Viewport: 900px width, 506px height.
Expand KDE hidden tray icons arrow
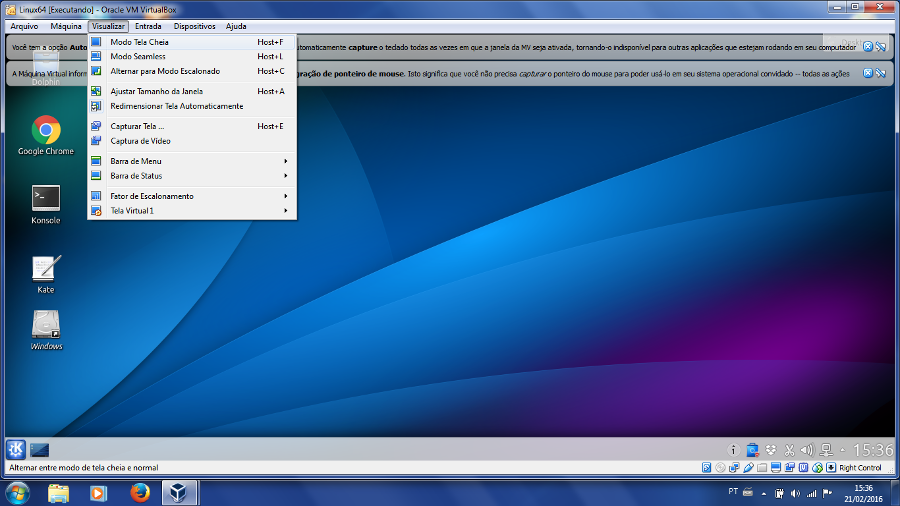pos(843,450)
